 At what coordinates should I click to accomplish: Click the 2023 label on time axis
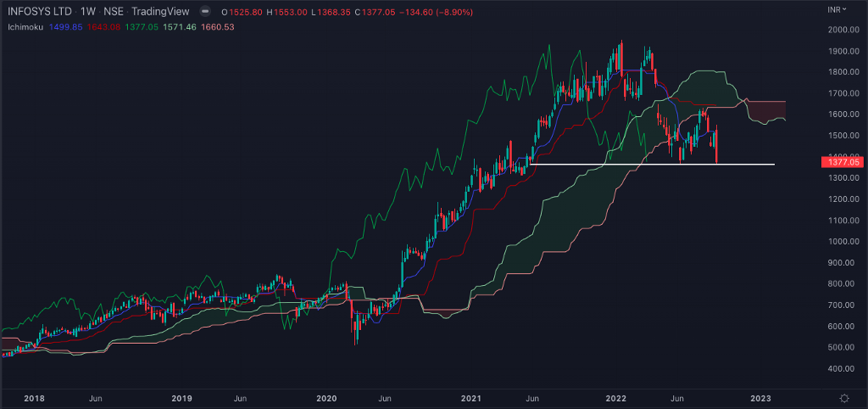pyautogui.click(x=760, y=399)
